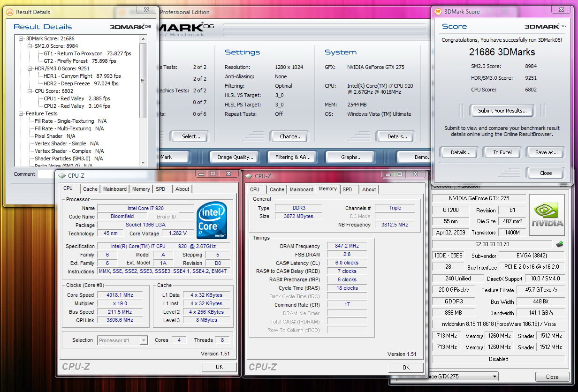Select HDR1 - Canyon Flight row

(x=82, y=76)
